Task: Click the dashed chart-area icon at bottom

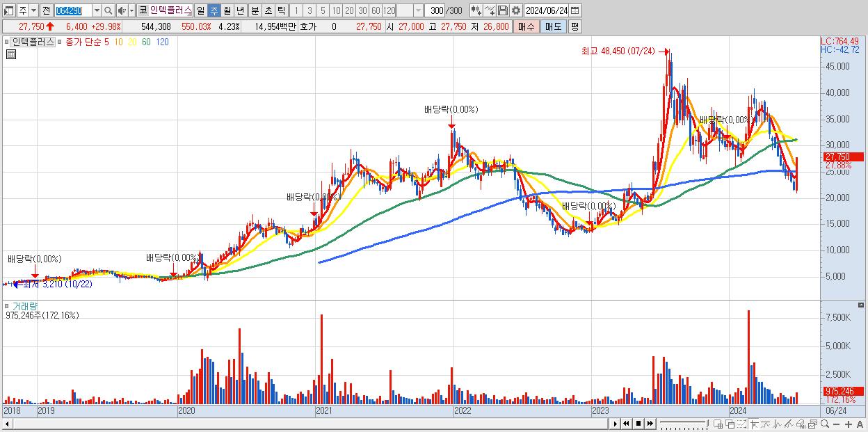Action: (741, 424)
